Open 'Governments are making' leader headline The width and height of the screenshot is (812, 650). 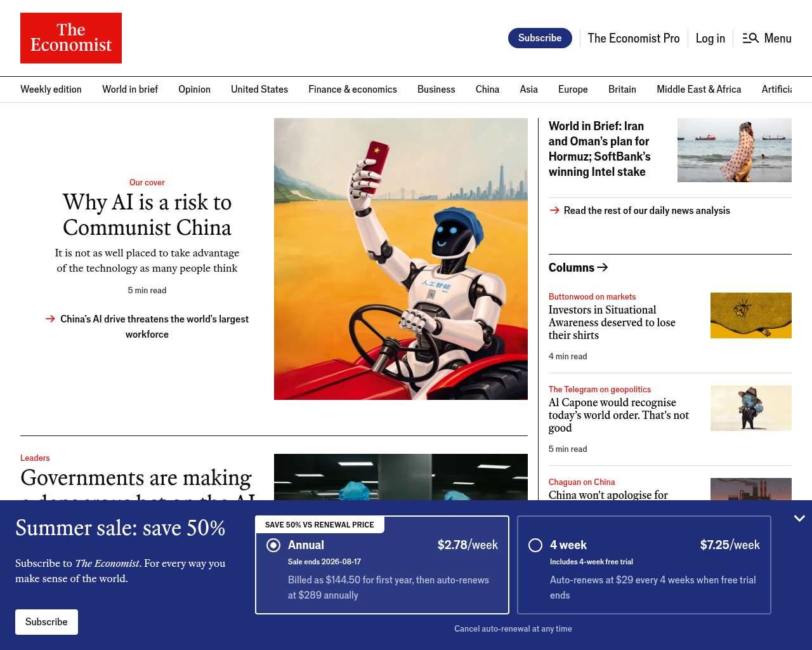click(136, 482)
